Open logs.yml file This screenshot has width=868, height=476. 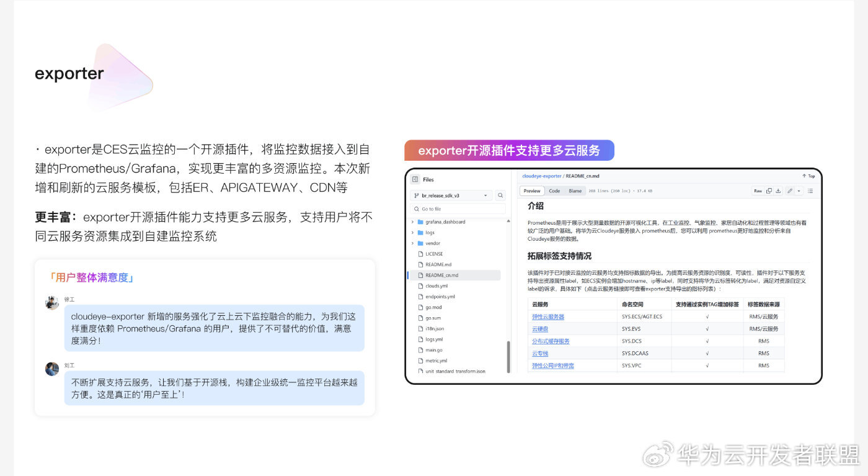(434, 339)
